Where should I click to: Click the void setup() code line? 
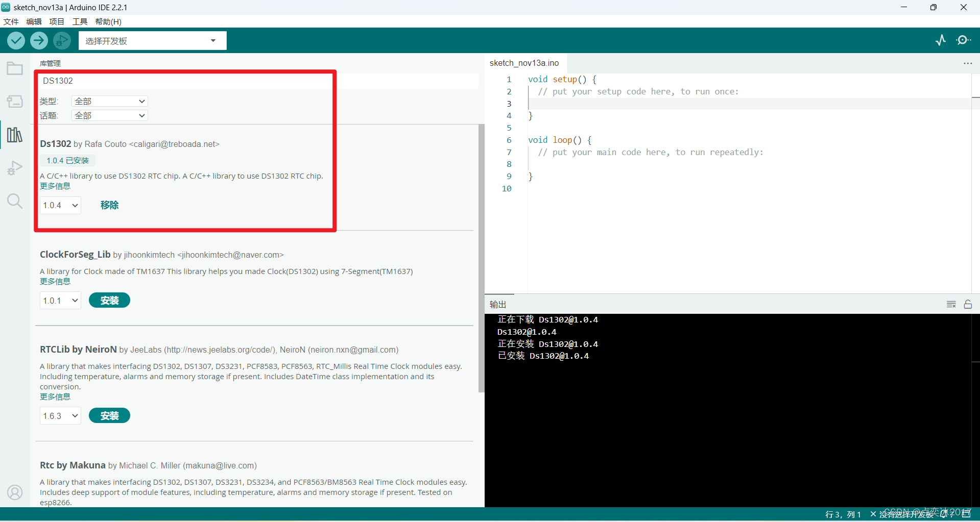562,80
